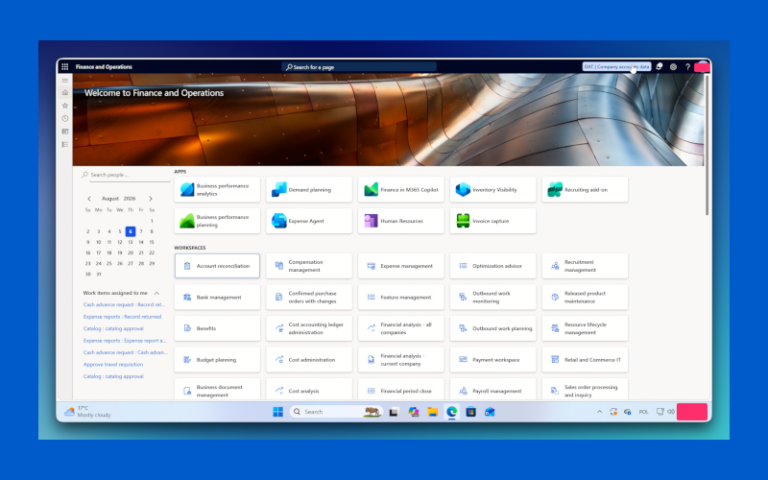Open the Cost analysis workspace
768x480 pixels.
309,389
